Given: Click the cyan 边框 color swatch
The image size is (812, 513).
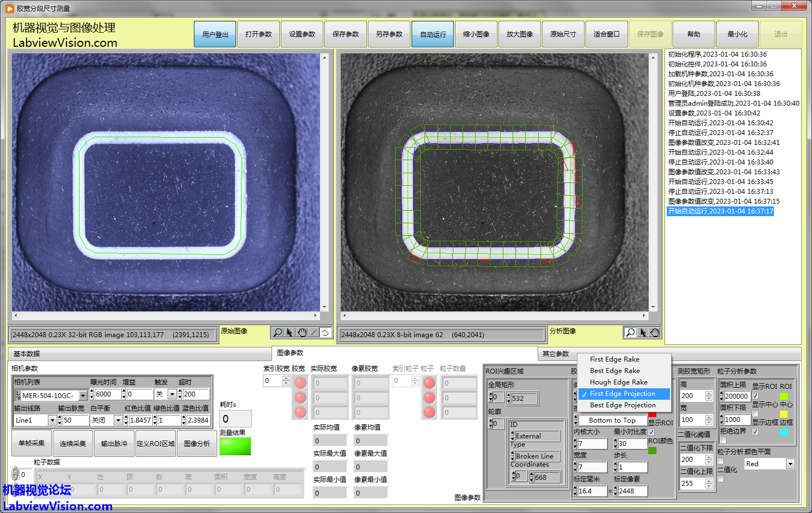Looking at the screenshot, I should (784, 432).
